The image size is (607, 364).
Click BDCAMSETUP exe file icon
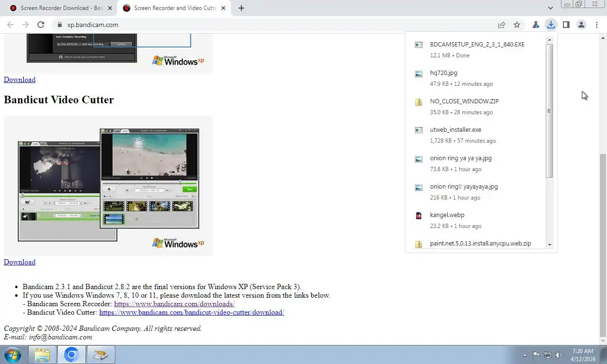(419, 45)
